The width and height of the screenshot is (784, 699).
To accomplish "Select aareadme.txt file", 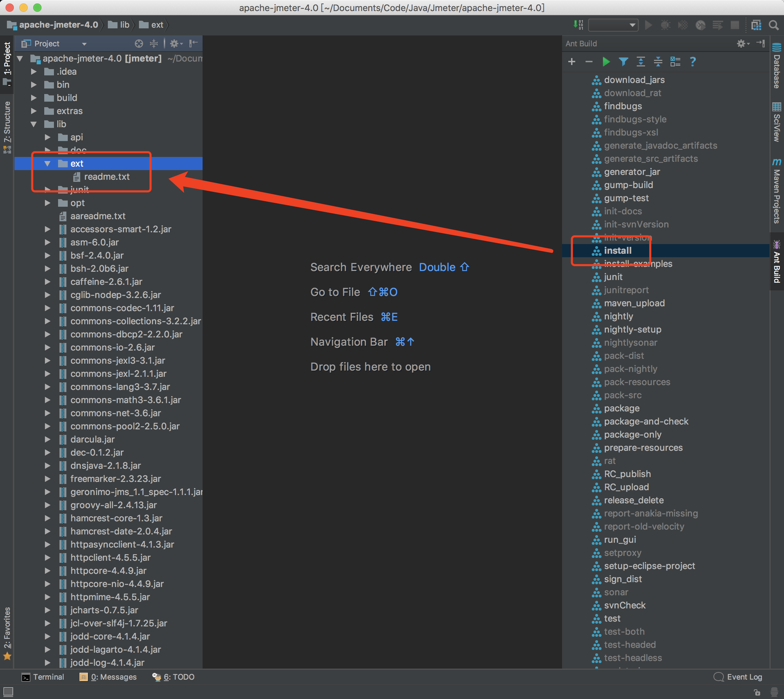I will click(97, 216).
